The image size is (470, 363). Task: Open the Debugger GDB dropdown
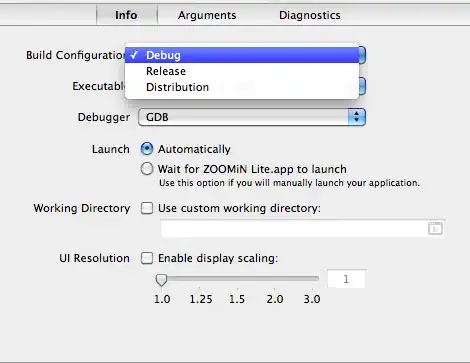click(x=252, y=117)
